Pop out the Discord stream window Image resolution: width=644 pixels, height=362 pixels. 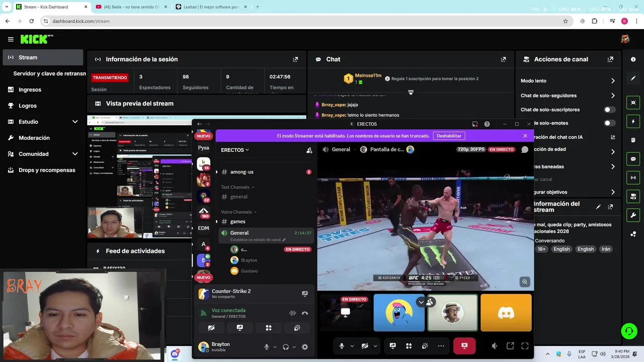510,346
